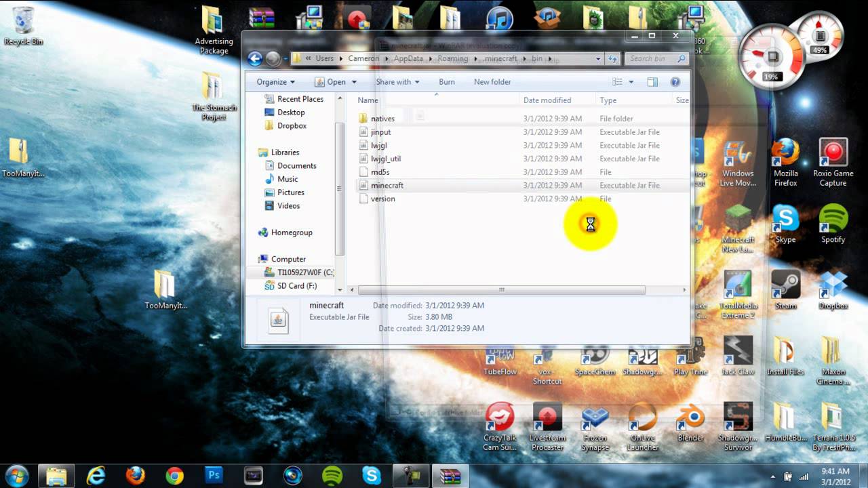Viewport: 868px width, 488px height.
Task: Select the Dropbox desktop shortcut icon
Action: click(833, 289)
